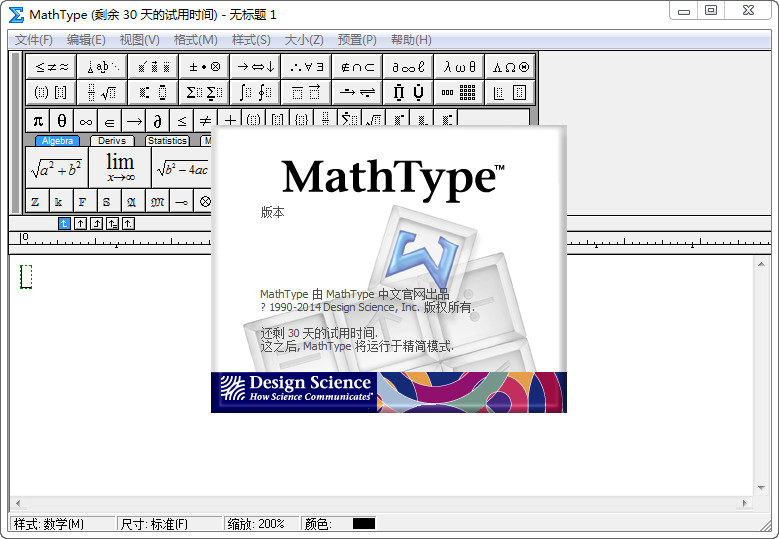Select the left-aligned tab stop button

tap(64, 223)
